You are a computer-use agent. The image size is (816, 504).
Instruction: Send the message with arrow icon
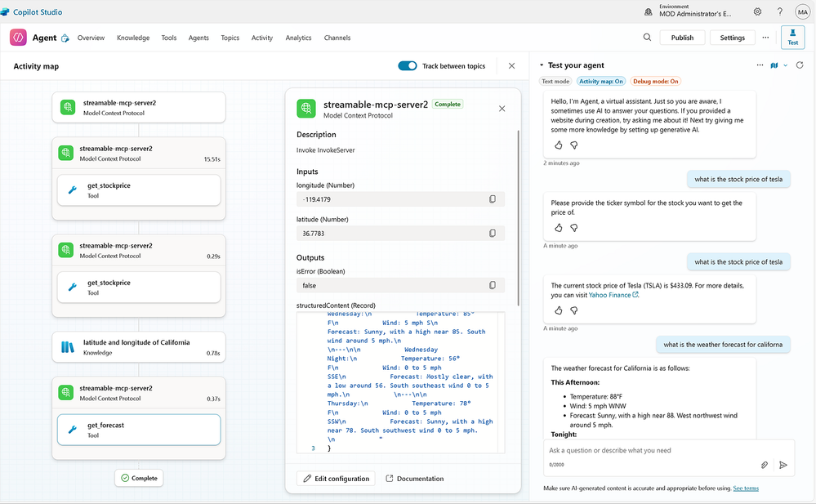click(783, 465)
